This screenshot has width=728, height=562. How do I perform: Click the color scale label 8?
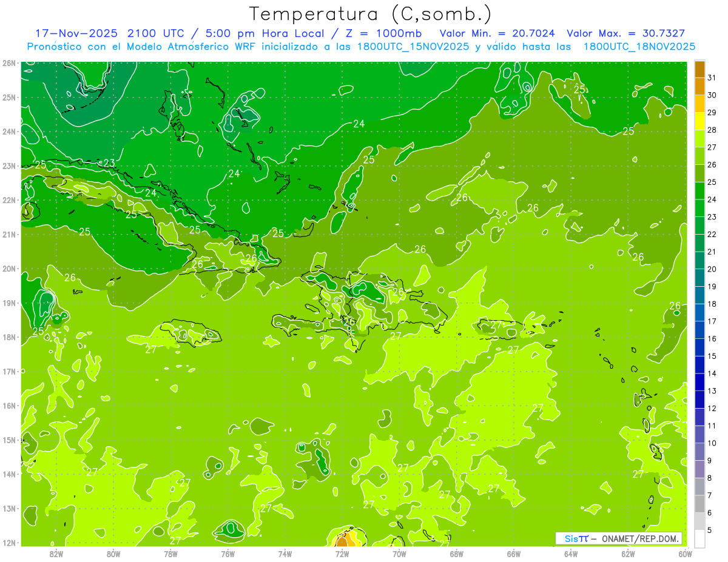(x=710, y=478)
